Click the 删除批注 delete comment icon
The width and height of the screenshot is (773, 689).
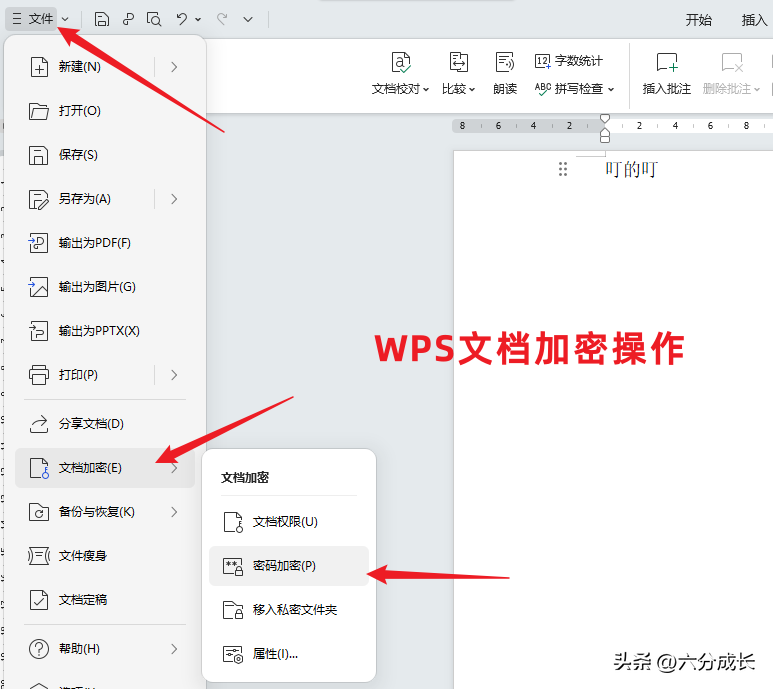pyautogui.click(x=732, y=63)
